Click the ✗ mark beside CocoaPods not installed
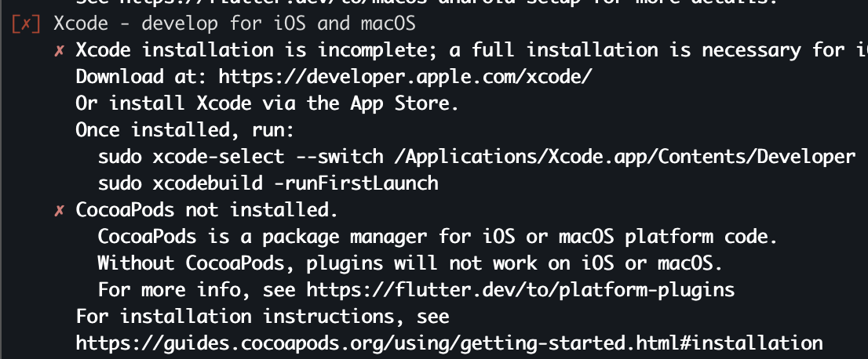Viewport: 868px width, 359px height. pyautogui.click(x=59, y=211)
